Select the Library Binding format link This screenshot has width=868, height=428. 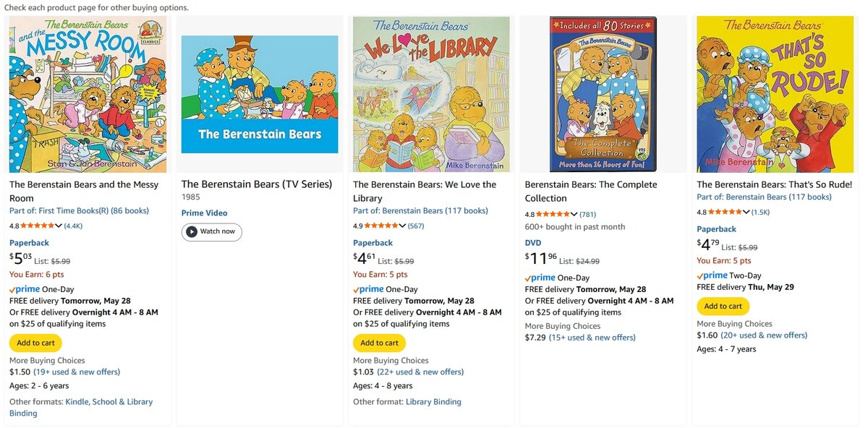click(433, 402)
